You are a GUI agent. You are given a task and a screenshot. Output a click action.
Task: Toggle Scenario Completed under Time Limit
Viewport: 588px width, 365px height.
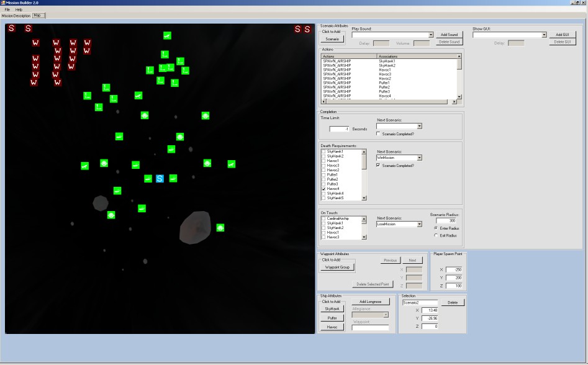point(379,134)
